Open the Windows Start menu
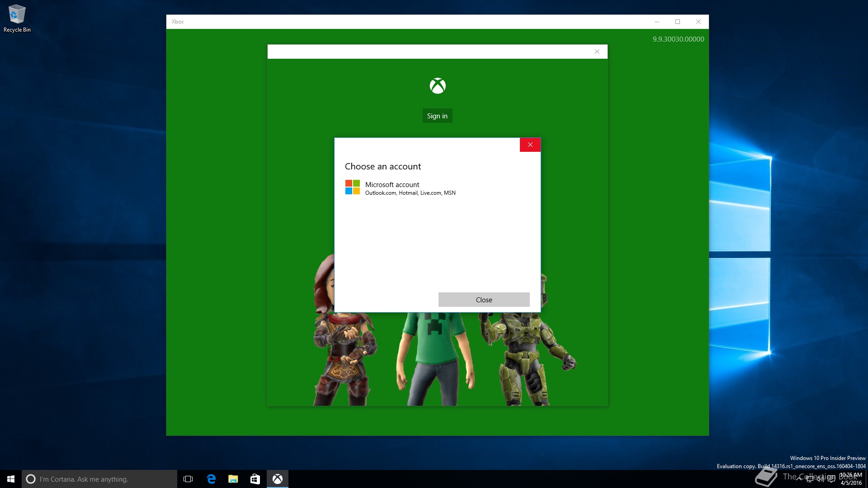 (x=11, y=479)
